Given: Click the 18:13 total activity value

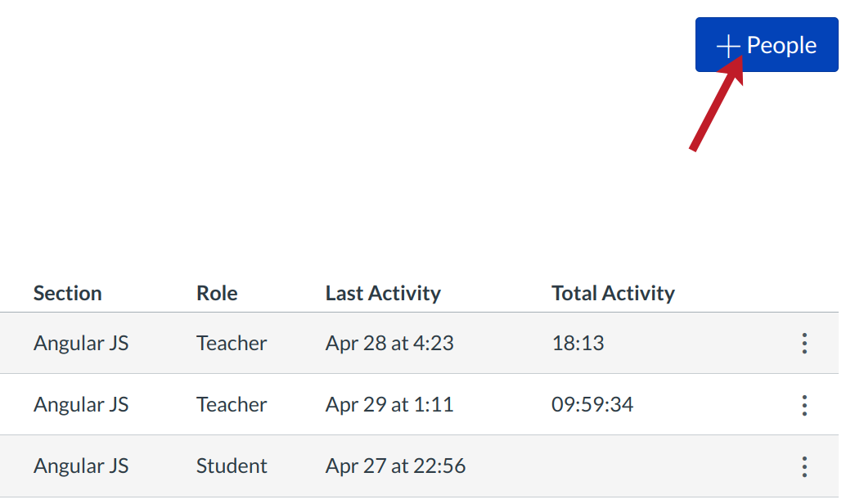Looking at the screenshot, I should [x=578, y=344].
